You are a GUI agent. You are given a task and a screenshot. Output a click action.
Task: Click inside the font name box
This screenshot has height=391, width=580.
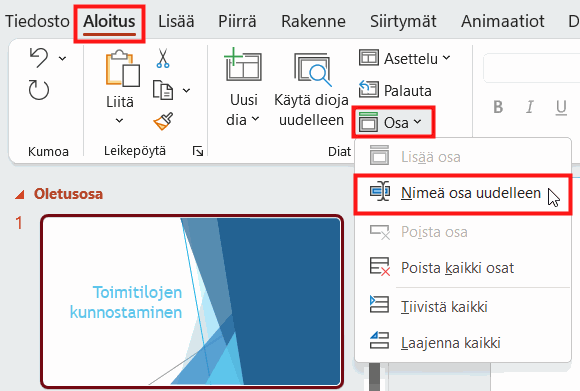[x=532, y=68]
